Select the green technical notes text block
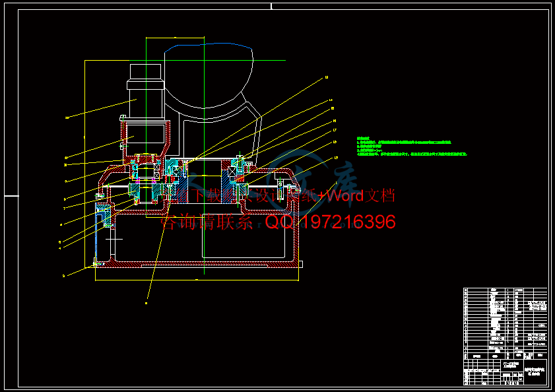555x392 pixels. (x=412, y=147)
